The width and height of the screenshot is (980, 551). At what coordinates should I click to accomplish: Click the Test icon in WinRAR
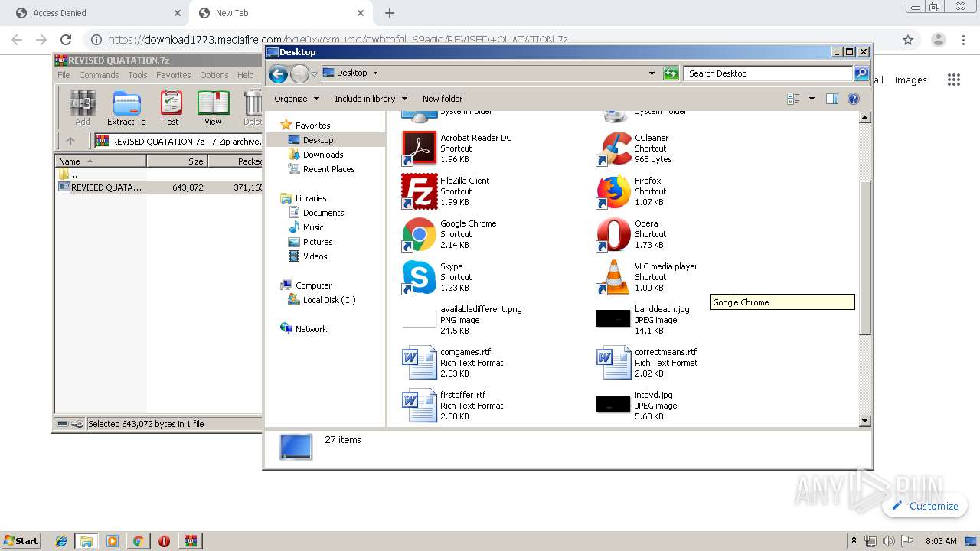point(171,107)
